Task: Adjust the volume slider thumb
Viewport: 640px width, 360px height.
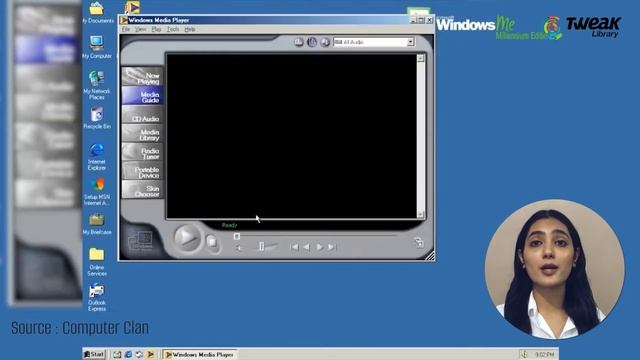Action: (x=262, y=246)
